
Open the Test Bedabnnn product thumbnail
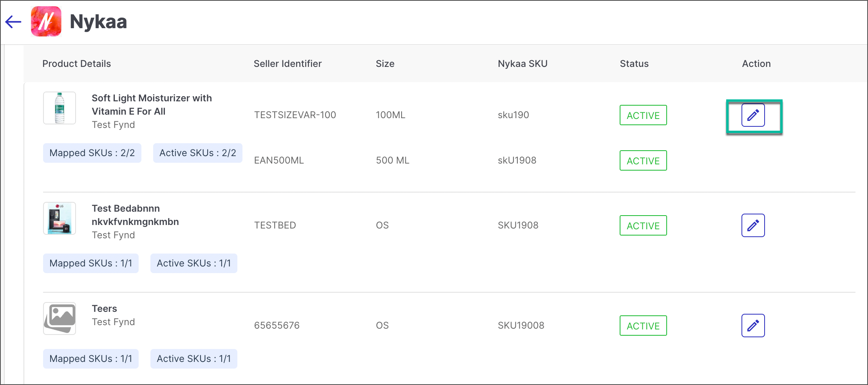60,218
